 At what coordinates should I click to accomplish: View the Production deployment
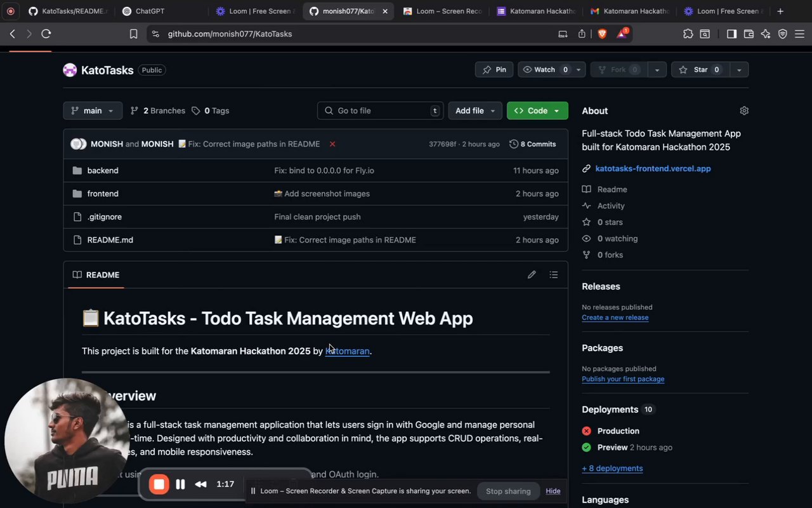(618, 431)
